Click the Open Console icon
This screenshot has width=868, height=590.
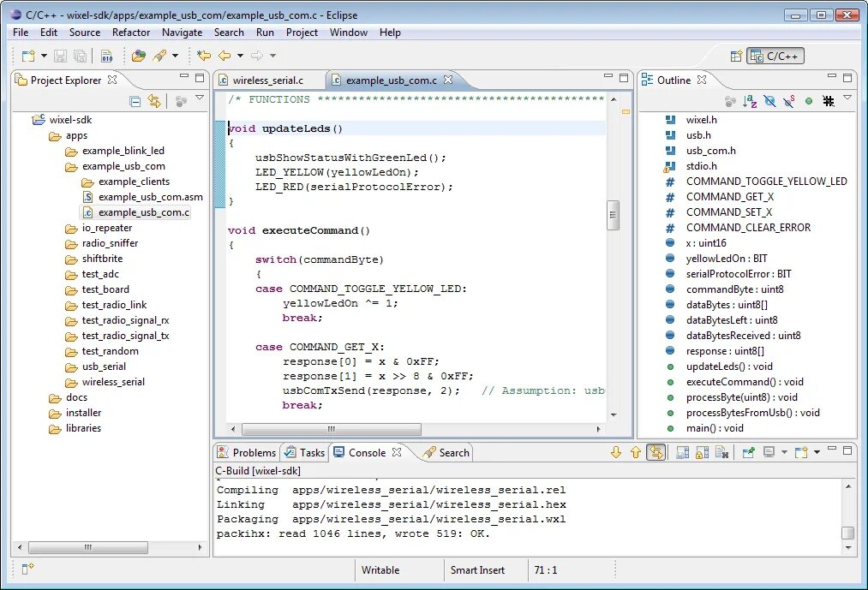(801, 453)
